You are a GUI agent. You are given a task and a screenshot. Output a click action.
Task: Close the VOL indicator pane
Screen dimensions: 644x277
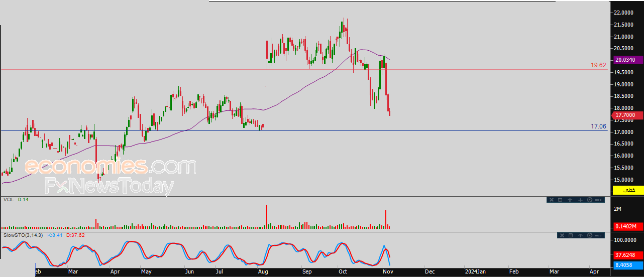tap(552, 200)
